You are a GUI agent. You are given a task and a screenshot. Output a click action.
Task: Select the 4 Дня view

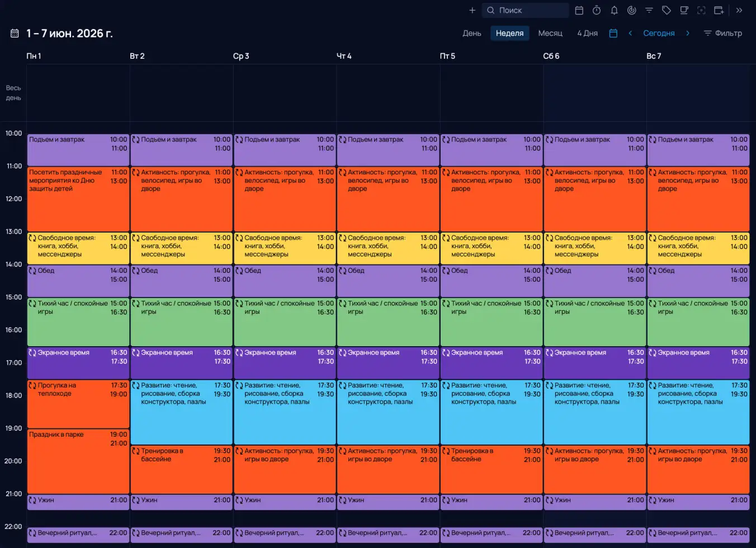[x=587, y=33]
